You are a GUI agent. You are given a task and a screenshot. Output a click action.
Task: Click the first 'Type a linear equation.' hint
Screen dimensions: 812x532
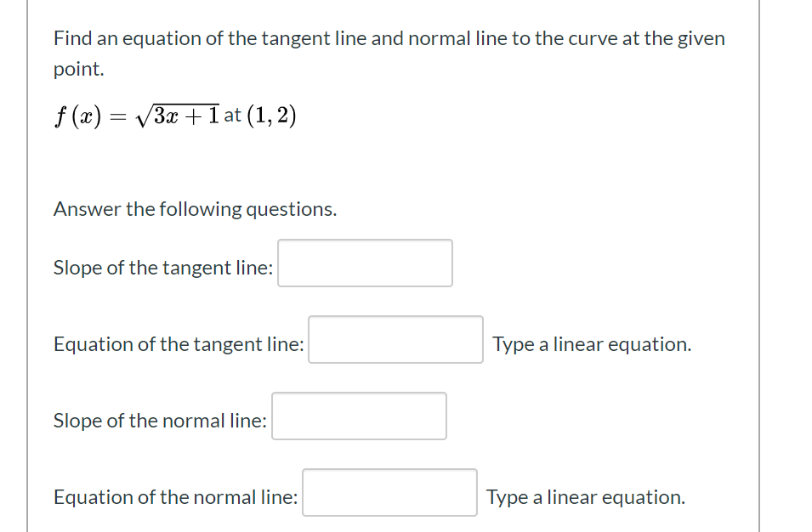[x=592, y=343]
